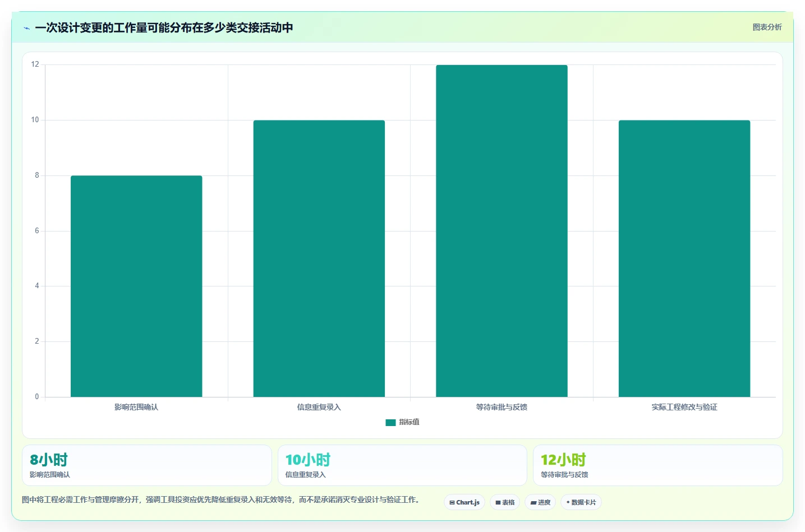Select the 实际工程修改与验证 bar in chart
Viewport: 805px width, 532px height.
click(x=684, y=258)
